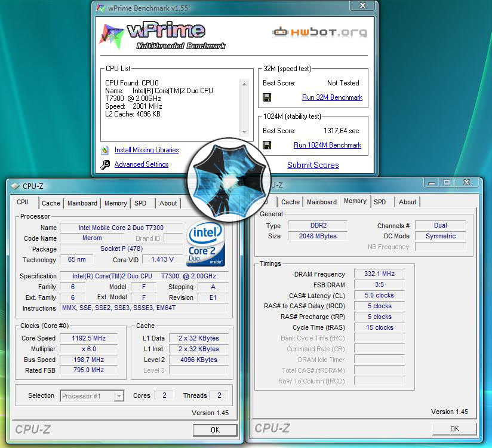Click the 1024M Best Score 1317,64 sec

(x=341, y=131)
